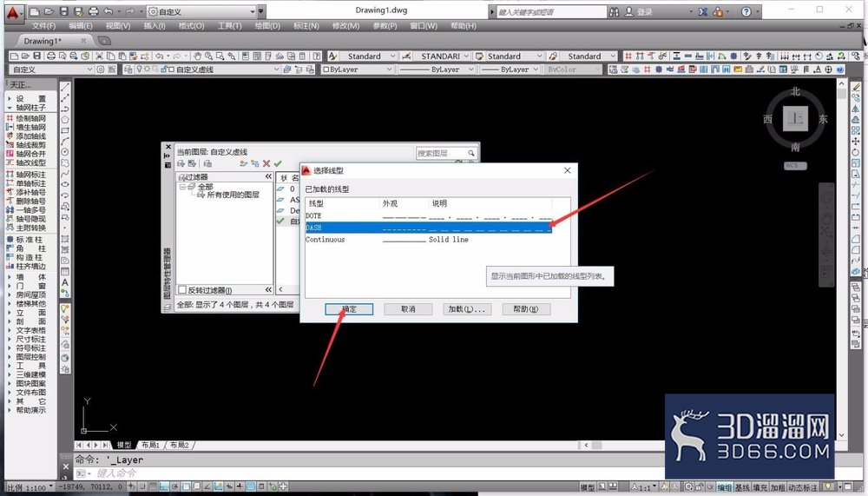Click the 绘制轴网 command in Tangent panel
This screenshot has height=496, width=868.
(x=30, y=118)
